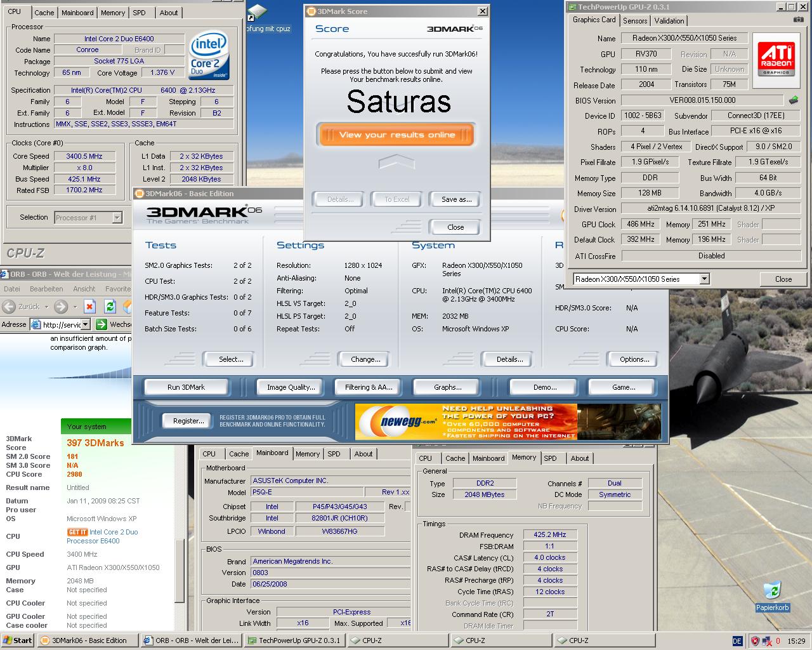Image resolution: width=812 pixels, height=650 pixels.
Task: Open the Ansicht menu in the browser
Action: pos(84,289)
